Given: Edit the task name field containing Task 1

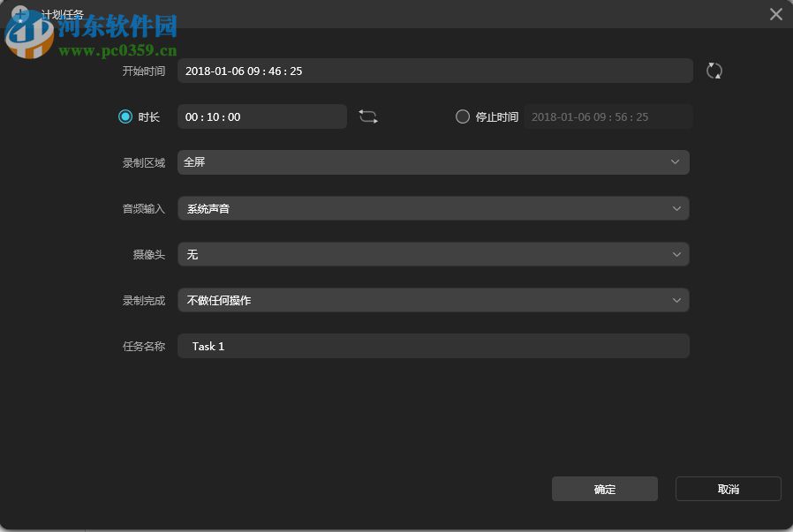Looking at the screenshot, I should pos(433,346).
